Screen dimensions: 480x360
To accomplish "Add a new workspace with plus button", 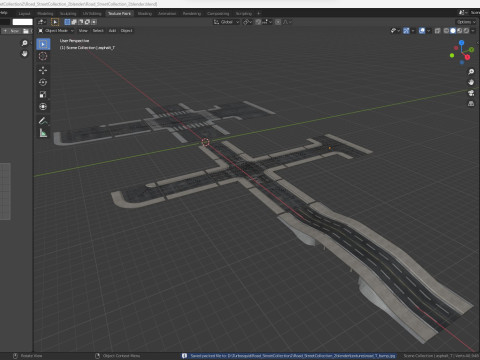I will (x=259, y=14).
